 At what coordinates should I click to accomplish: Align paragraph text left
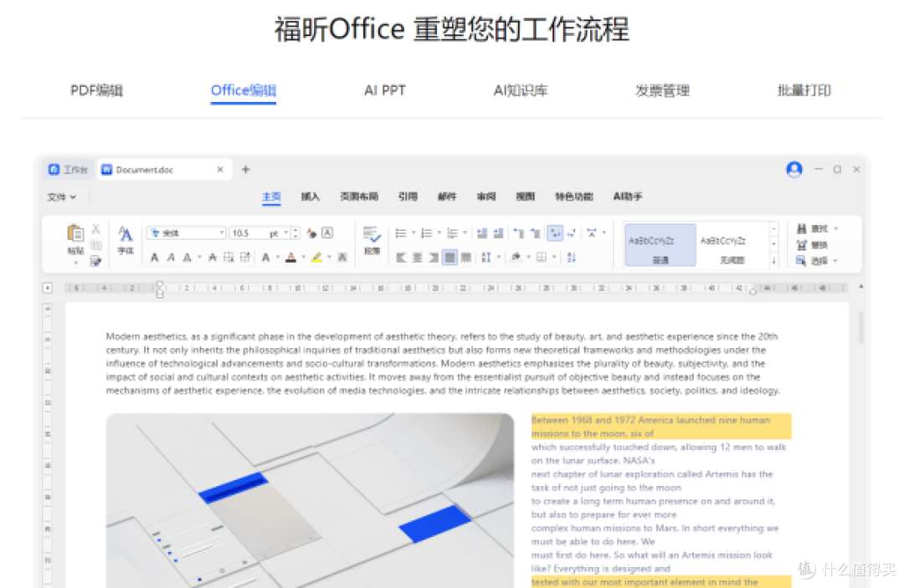tap(401, 258)
